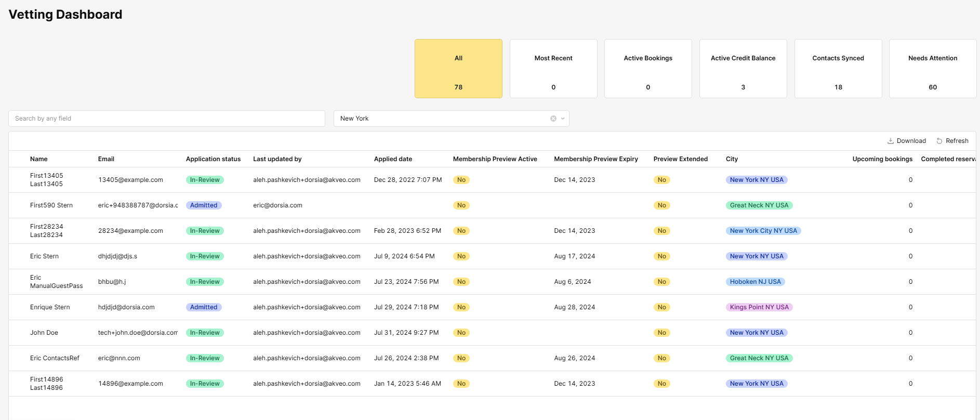The height and width of the screenshot is (420, 980).
Task: Clear the New York city filter
Action: (x=553, y=119)
